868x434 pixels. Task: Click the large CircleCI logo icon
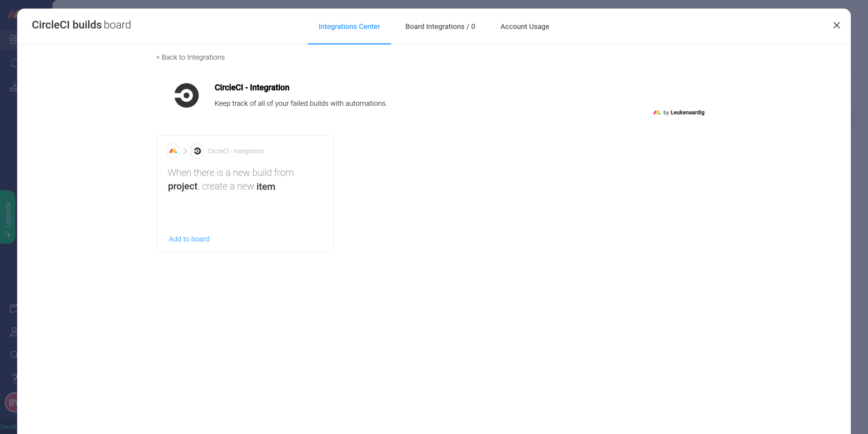[x=186, y=95]
